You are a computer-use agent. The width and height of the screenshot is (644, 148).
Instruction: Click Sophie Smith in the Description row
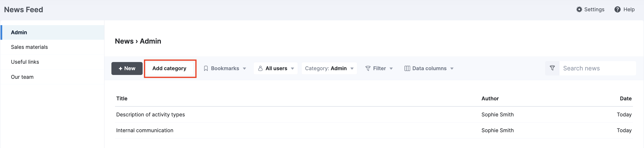[x=497, y=115]
